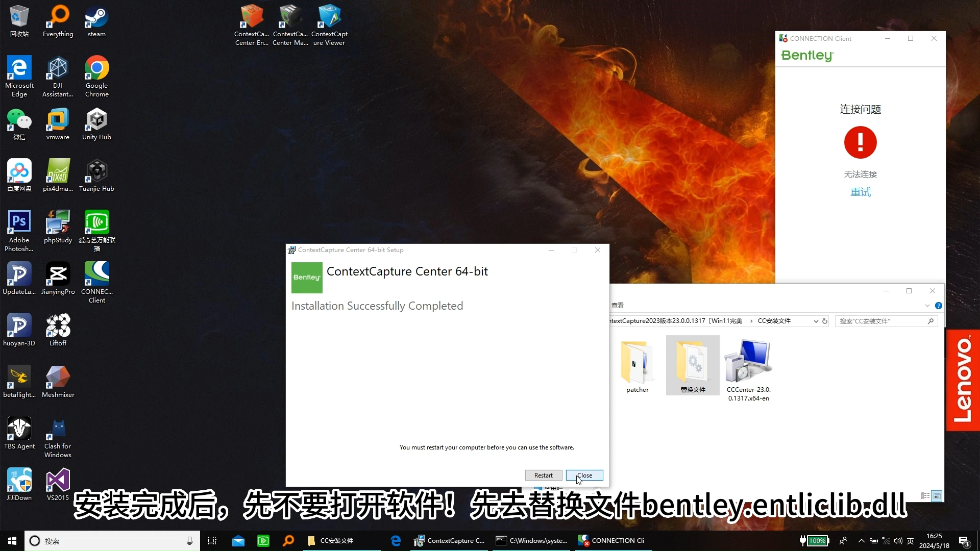The image size is (980, 551).
Task: Open the Wi-Fi network tray icon
Action: (886, 541)
